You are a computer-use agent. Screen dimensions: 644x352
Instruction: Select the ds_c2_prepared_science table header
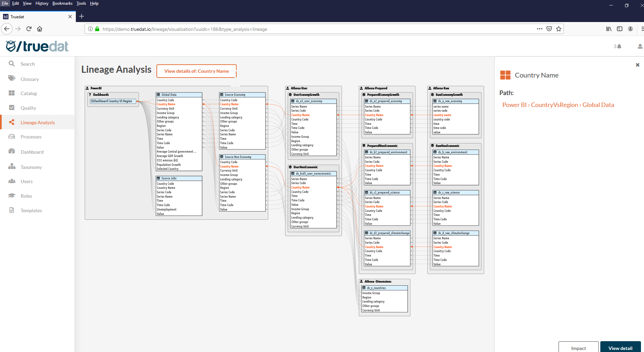[x=387, y=193]
